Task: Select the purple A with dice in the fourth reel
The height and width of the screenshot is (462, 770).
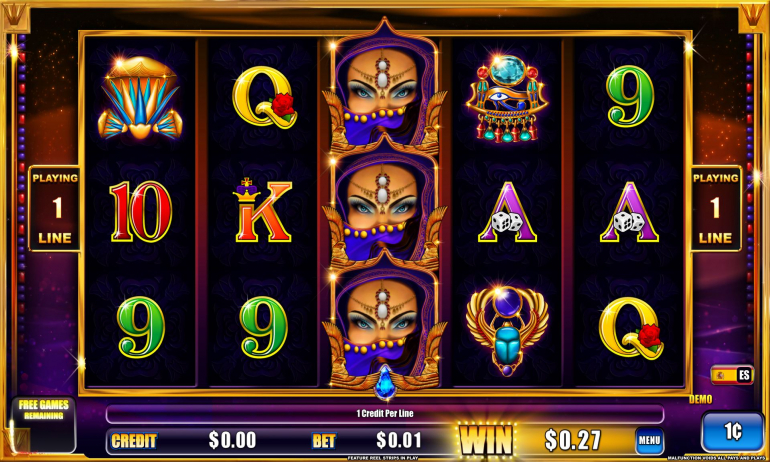Action: (x=507, y=212)
